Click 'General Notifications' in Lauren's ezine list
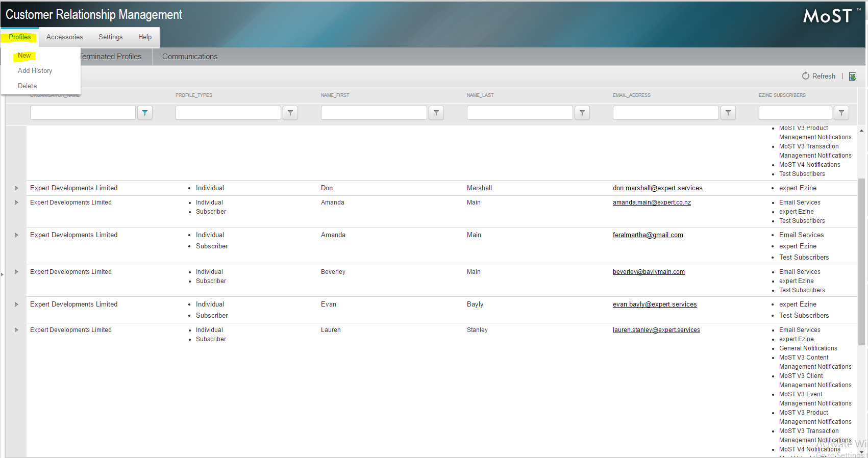Screen dimensions: 868x458 [x=808, y=348]
